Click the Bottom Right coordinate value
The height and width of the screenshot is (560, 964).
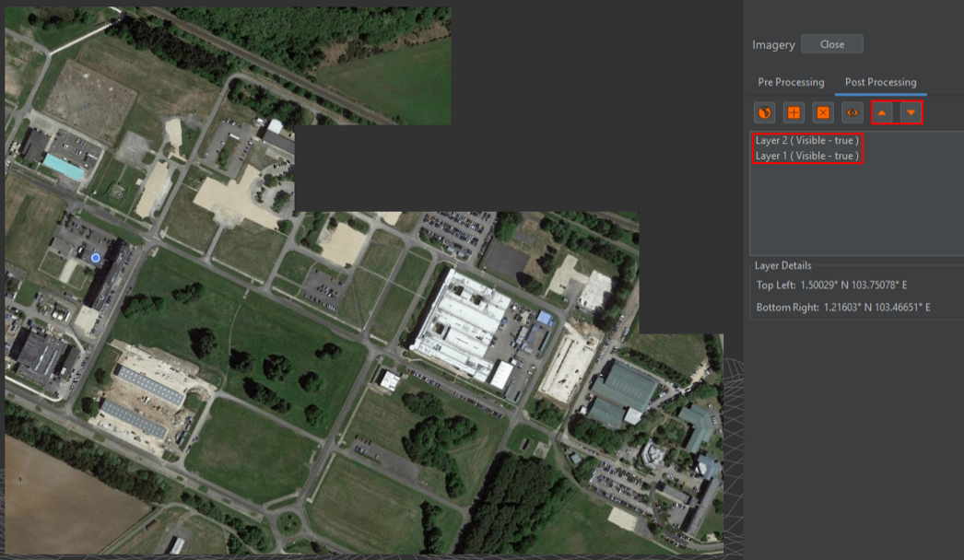pyautogui.click(x=876, y=307)
